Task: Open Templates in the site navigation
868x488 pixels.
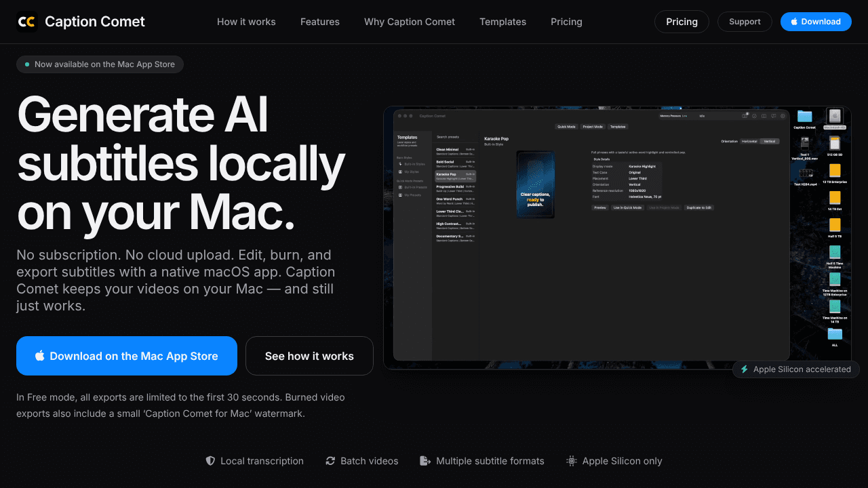Action: tap(502, 22)
